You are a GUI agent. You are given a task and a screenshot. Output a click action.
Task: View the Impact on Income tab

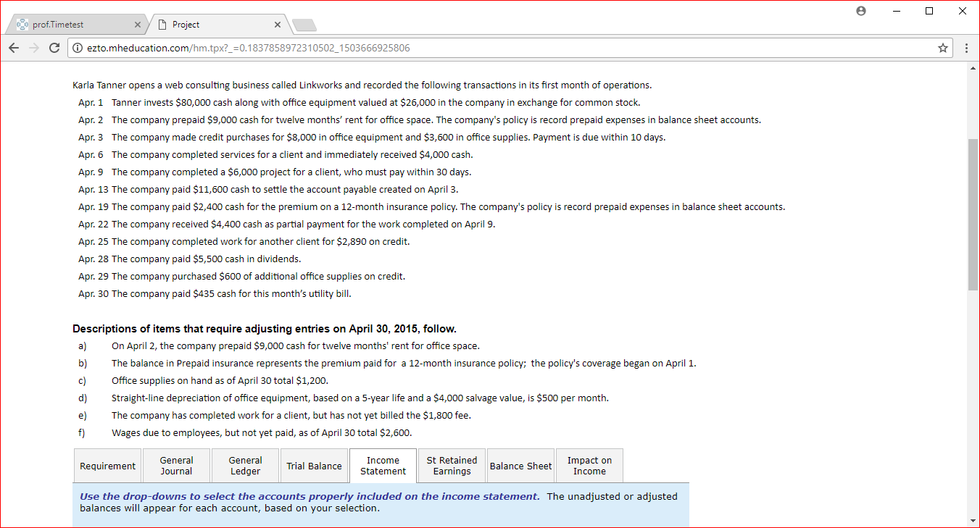coord(589,466)
